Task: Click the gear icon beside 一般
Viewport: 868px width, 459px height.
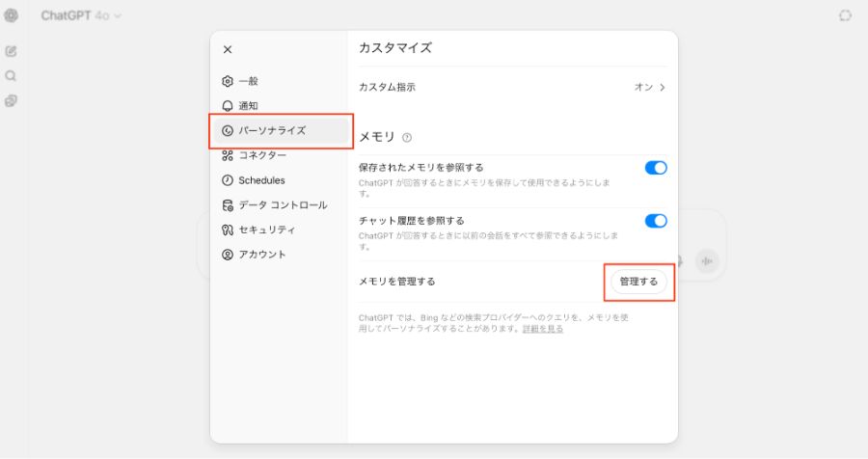Action: [228, 81]
